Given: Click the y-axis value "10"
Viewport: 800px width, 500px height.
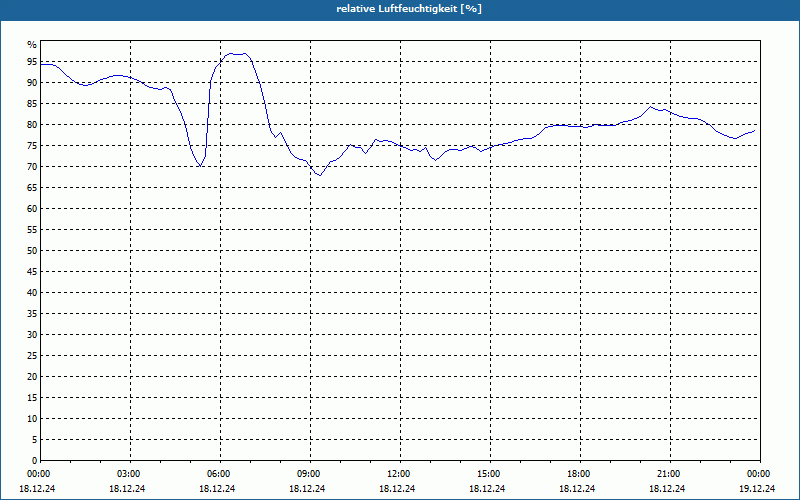Looking at the screenshot, I should click(x=32, y=418).
